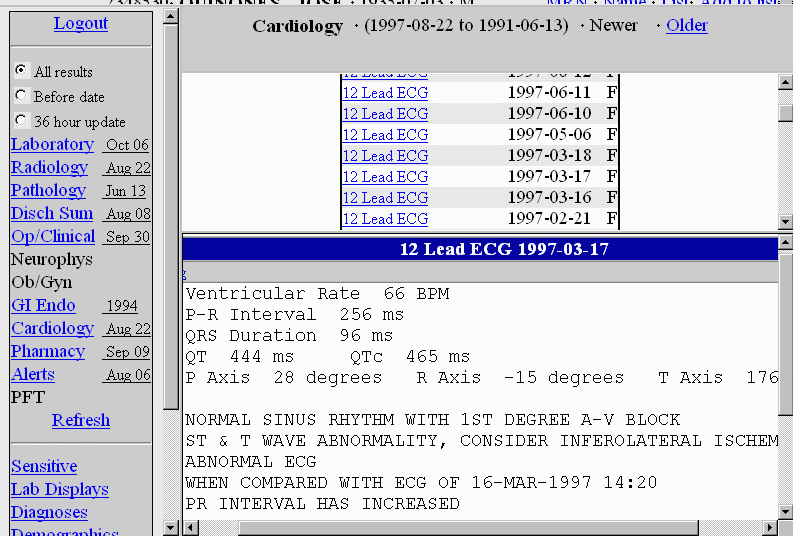Image resolution: width=793 pixels, height=536 pixels.
Task: Click the Sensitive link in sidebar
Action: tap(44, 466)
